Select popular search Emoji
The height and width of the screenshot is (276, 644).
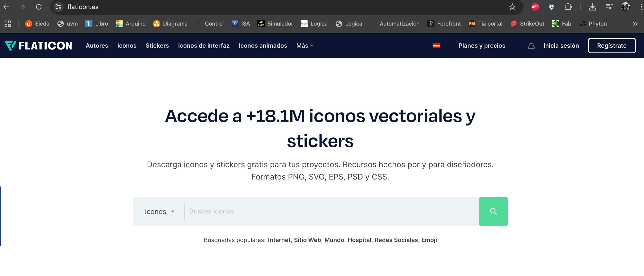(429, 240)
